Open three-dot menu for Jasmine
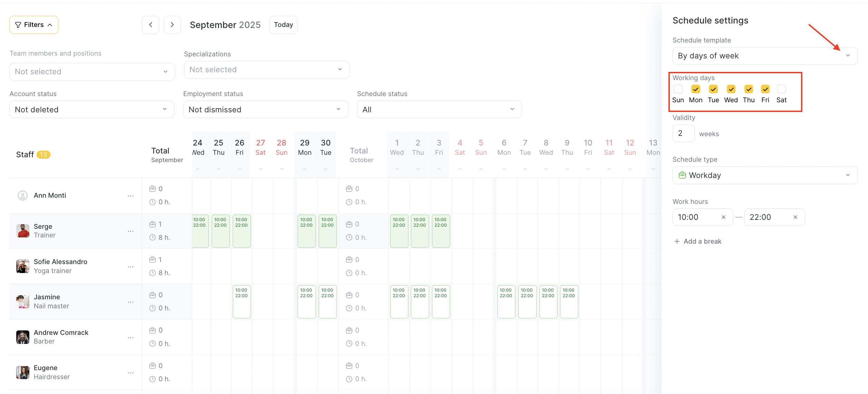The height and width of the screenshot is (394, 868). 131,302
